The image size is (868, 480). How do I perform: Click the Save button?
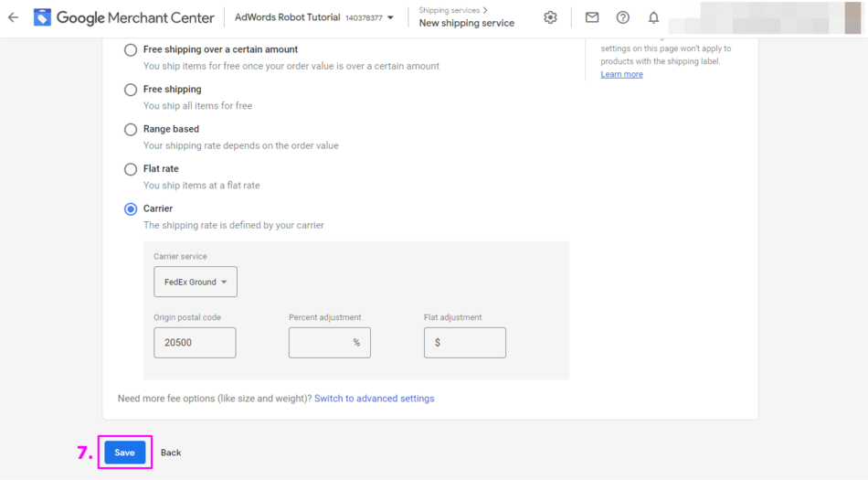[x=125, y=453]
